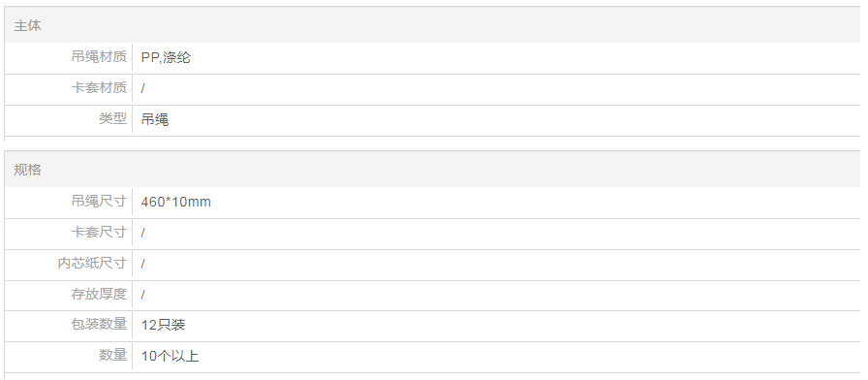
Task: Select the 卡套尺寸 label
Action: tap(99, 232)
